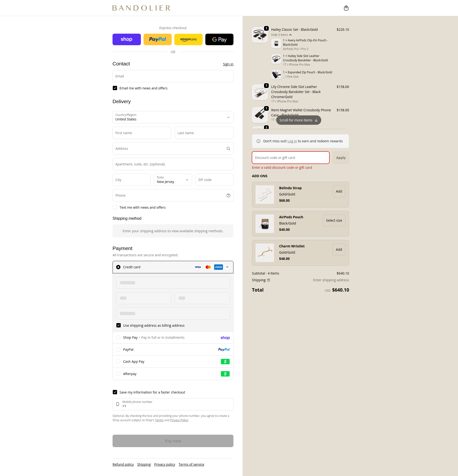Open the Country/Region dropdown
This screenshot has width=458, height=476.
click(x=173, y=117)
